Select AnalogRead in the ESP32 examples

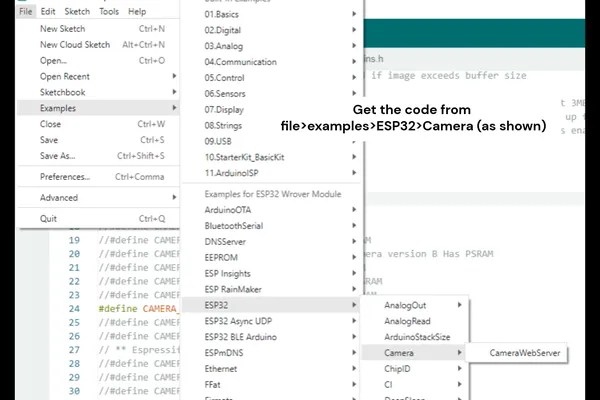(408, 321)
